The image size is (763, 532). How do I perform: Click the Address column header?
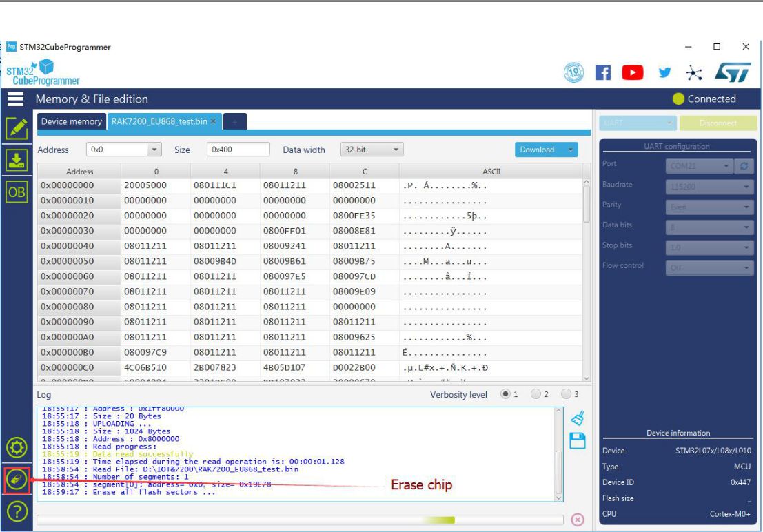coord(79,172)
